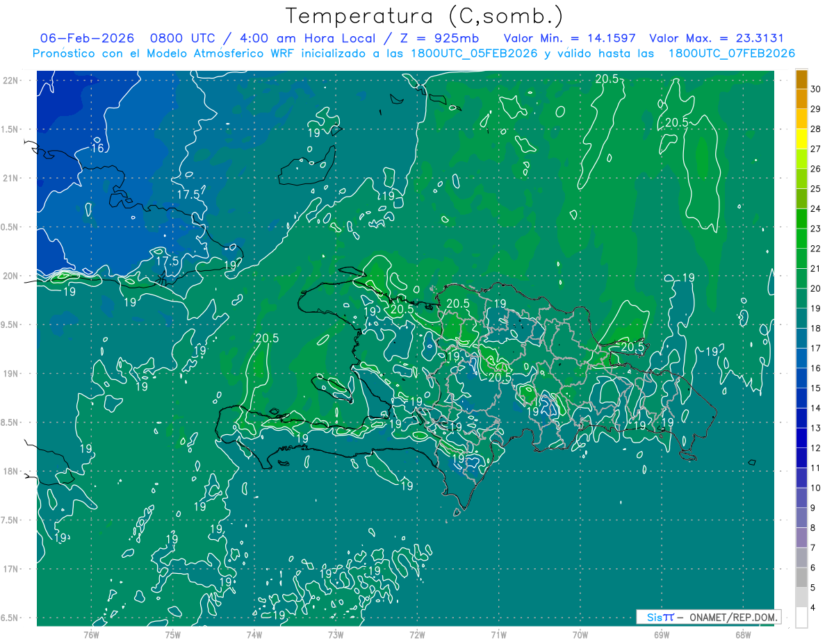Screen dimensions: 834x644
Task: Click the legend value "22"
Action: pos(815,249)
